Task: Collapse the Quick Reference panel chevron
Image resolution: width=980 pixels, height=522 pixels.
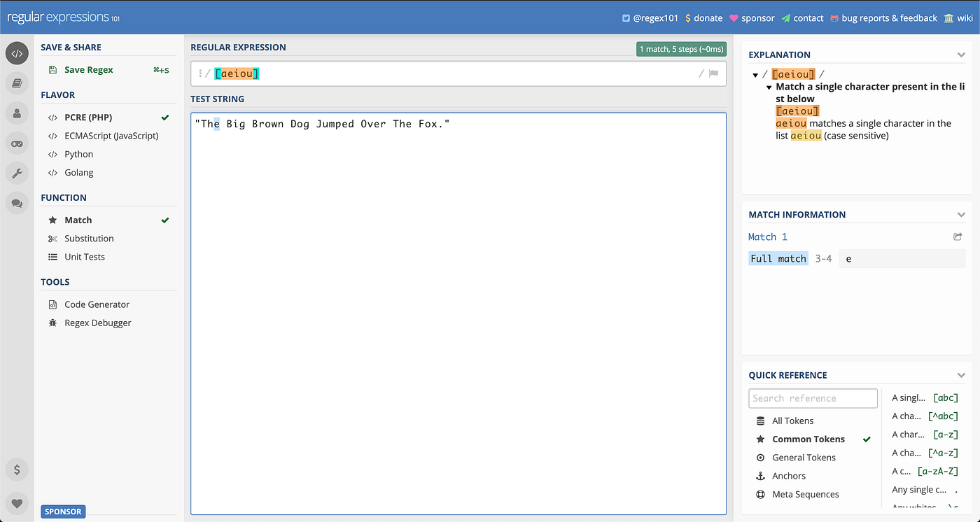Action: 961,375
